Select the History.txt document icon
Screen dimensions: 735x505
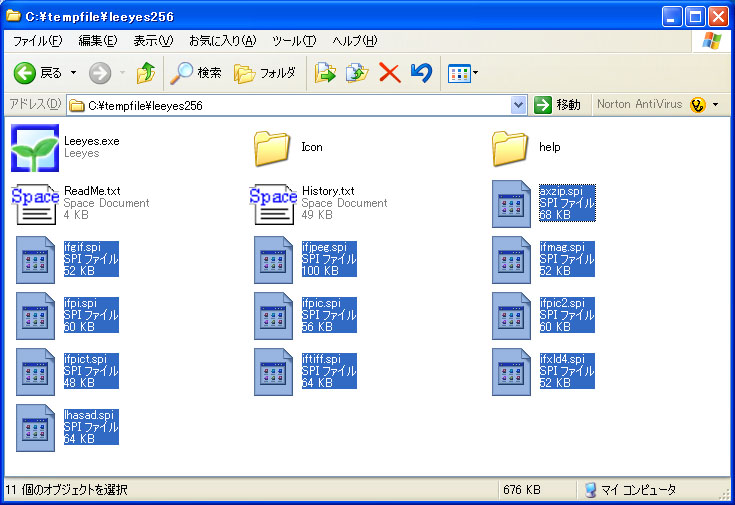[273, 204]
